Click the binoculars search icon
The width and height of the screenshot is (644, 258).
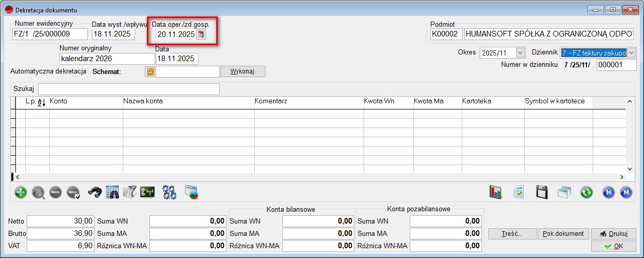pos(96,192)
